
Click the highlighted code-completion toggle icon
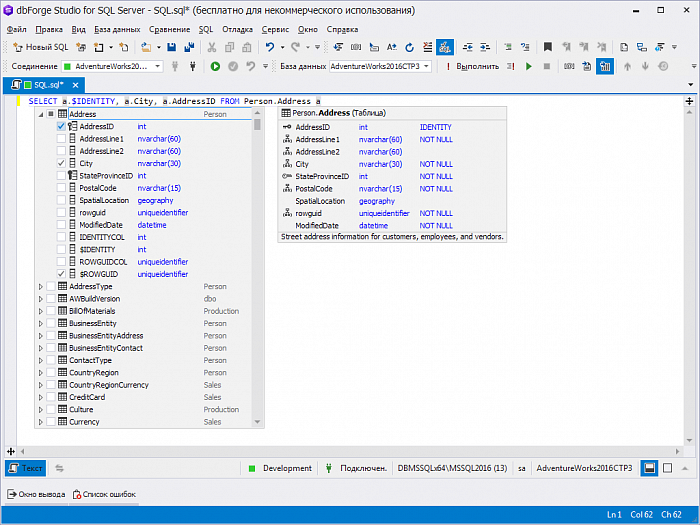[x=445, y=47]
